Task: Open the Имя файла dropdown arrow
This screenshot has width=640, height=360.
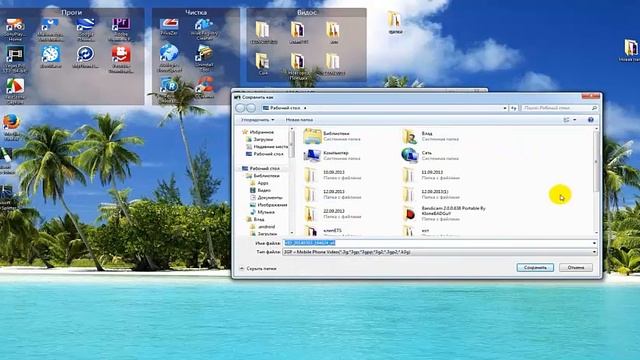Action: (594, 243)
